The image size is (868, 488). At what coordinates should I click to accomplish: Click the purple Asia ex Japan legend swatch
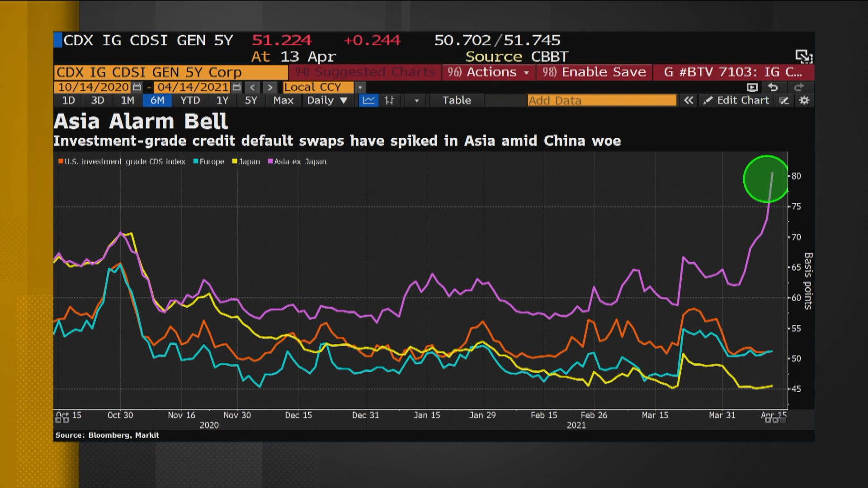point(270,161)
